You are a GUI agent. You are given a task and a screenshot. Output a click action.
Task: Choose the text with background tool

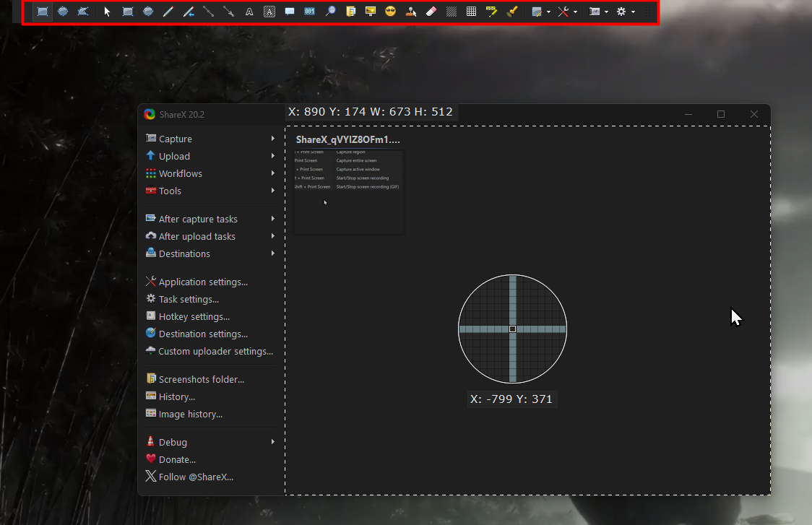click(x=269, y=12)
